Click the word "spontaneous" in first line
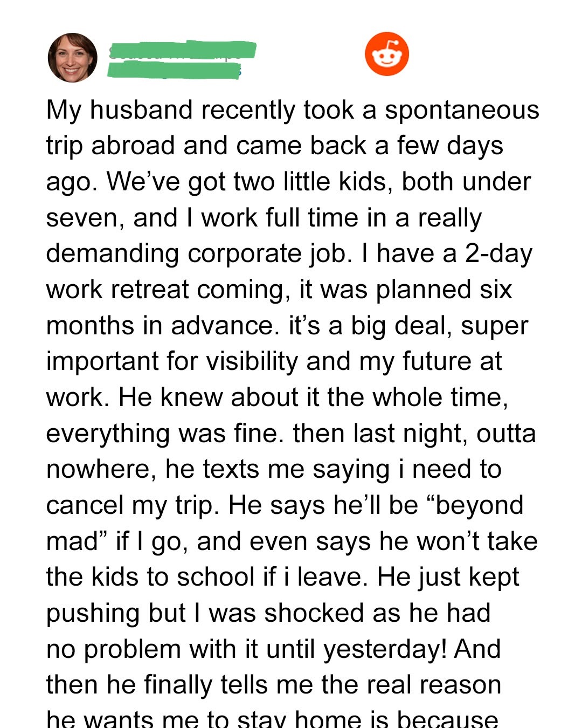582x728 pixels. [462, 110]
